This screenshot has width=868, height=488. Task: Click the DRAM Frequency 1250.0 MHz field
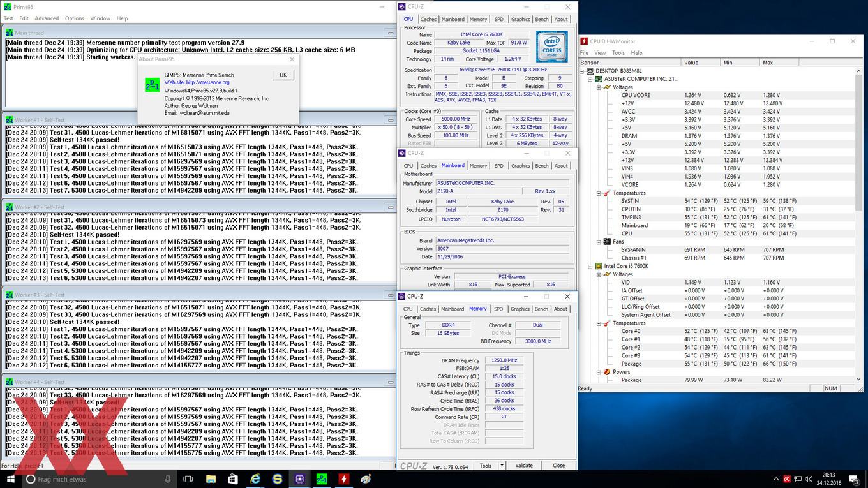point(504,360)
